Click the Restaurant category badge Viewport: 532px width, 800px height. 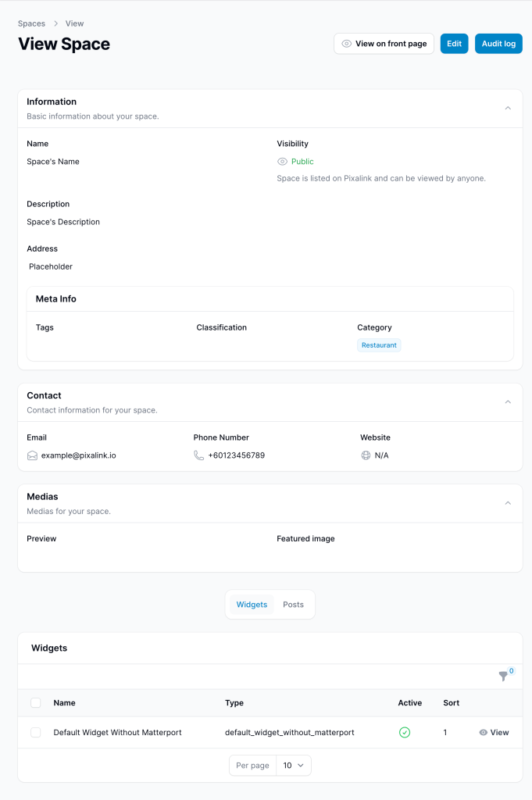click(379, 345)
